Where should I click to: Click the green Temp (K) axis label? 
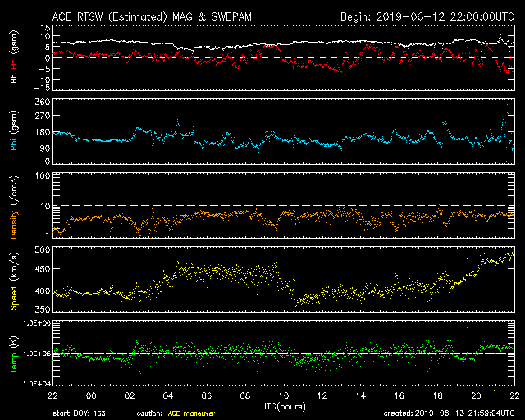pos(14,355)
